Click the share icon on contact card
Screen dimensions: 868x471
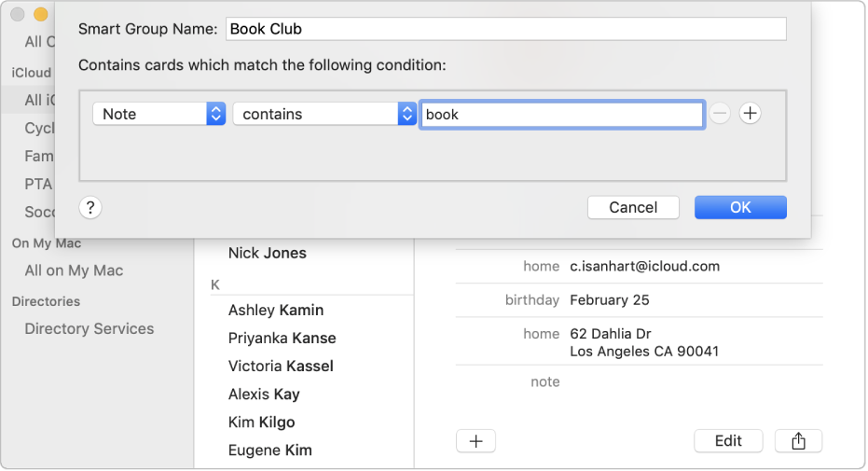(798, 441)
